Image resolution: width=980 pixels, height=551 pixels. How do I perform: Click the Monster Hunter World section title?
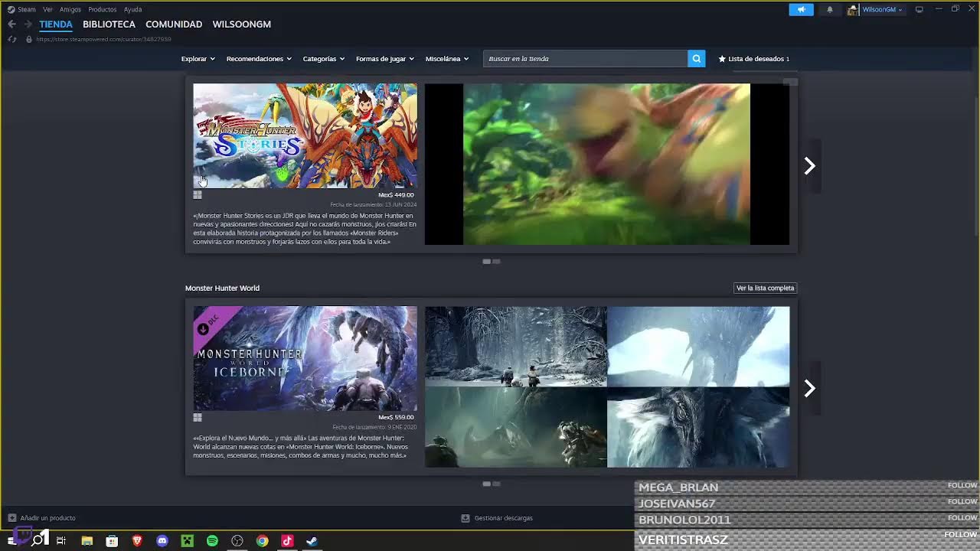coord(222,289)
